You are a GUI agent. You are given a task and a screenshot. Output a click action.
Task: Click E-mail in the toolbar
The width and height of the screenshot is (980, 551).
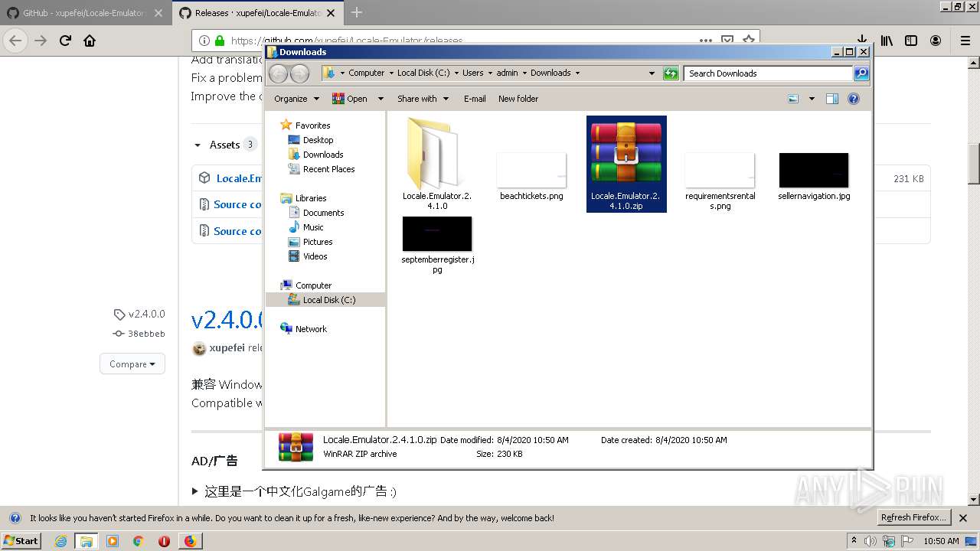click(x=475, y=99)
